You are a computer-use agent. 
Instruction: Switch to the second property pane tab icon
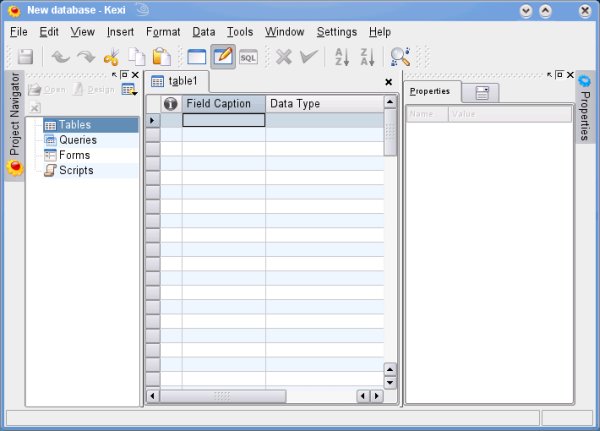(481, 93)
